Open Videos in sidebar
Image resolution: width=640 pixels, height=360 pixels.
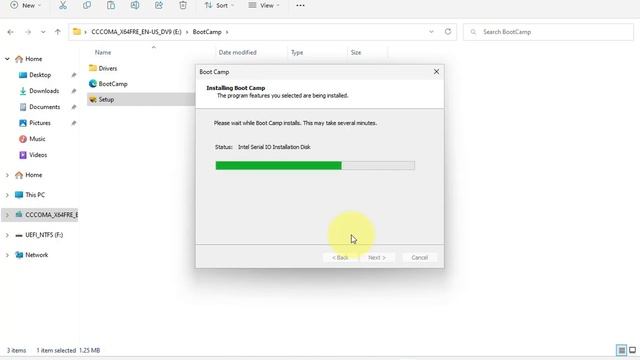click(38, 155)
